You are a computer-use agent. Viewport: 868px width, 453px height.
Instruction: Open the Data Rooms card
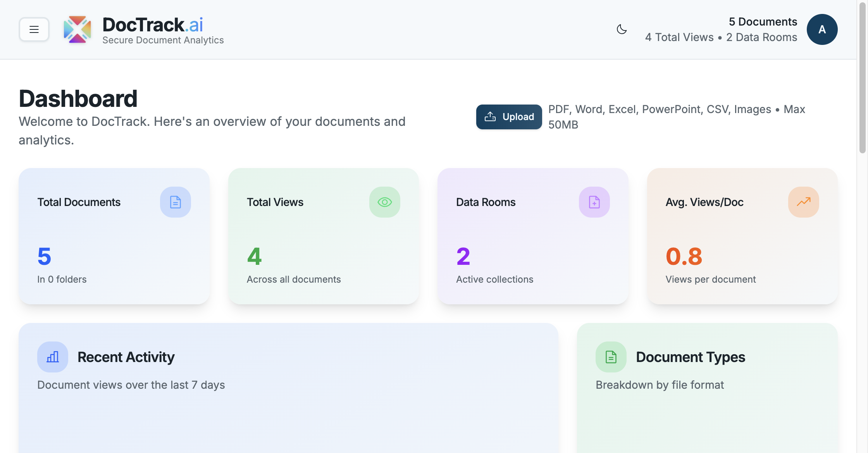pos(533,236)
